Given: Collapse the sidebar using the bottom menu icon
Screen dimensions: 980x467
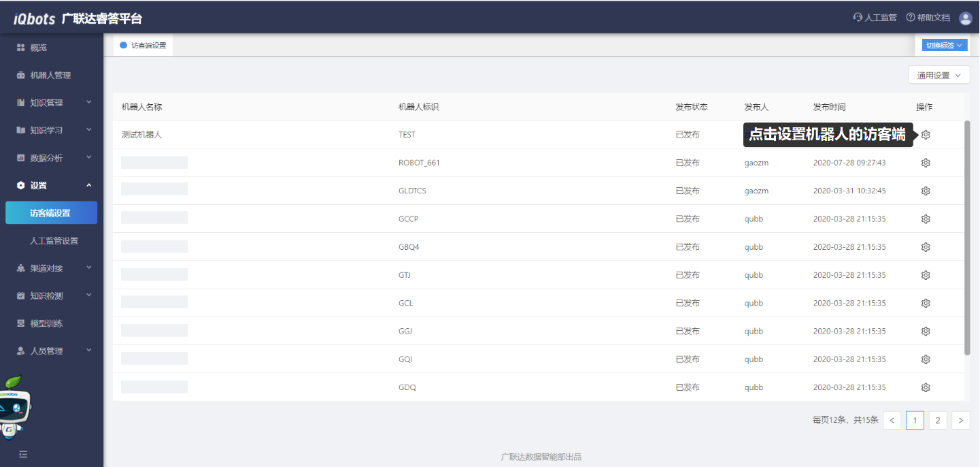Looking at the screenshot, I should [x=23, y=454].
